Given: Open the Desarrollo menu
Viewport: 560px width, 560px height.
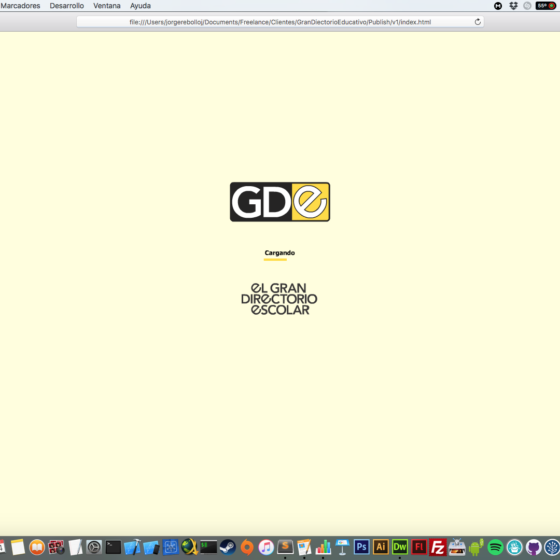Looking at the screenshot, I should pyautogui.click(x=67, y=6).
